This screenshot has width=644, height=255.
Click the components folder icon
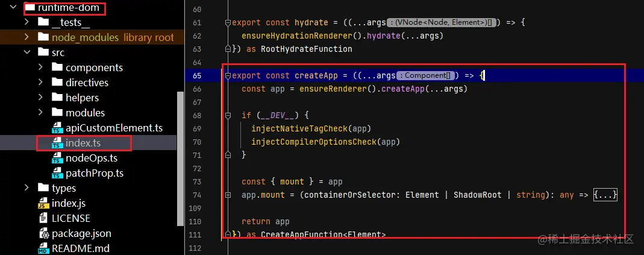coord(57,67)
